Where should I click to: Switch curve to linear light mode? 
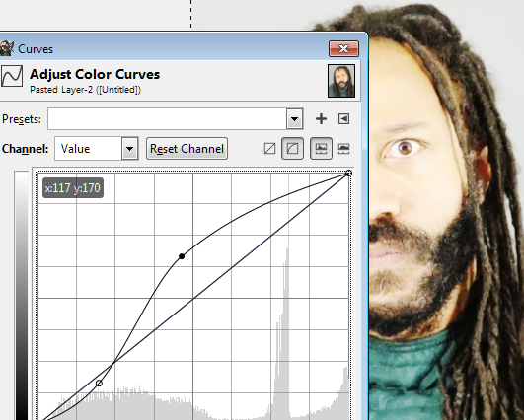pyautogui.click(x=269, y=149)
